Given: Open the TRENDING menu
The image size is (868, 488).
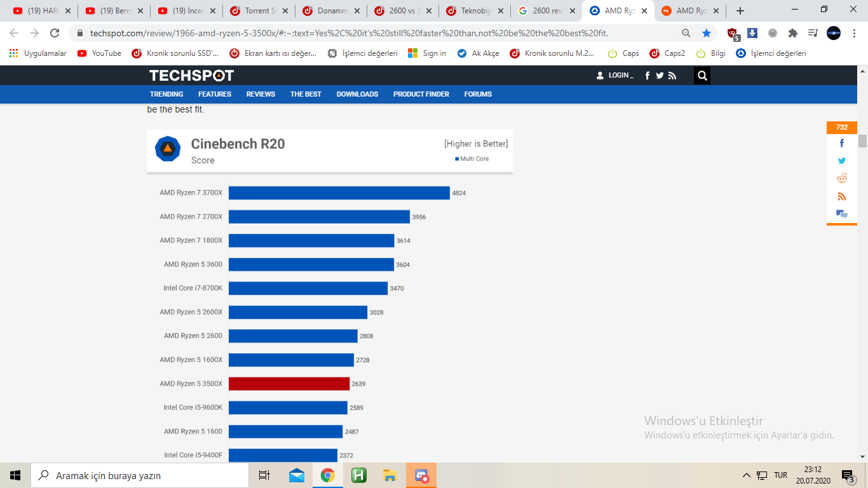Looking at the screenshot, I should pos(166,94).
